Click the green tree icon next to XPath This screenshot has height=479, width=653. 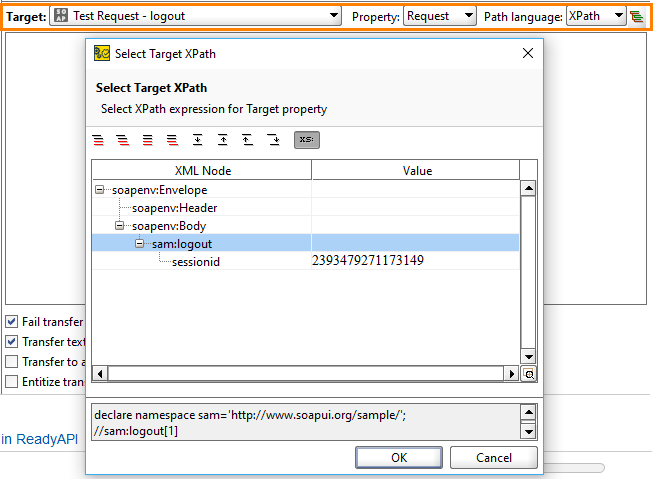[x=636, y=16]
